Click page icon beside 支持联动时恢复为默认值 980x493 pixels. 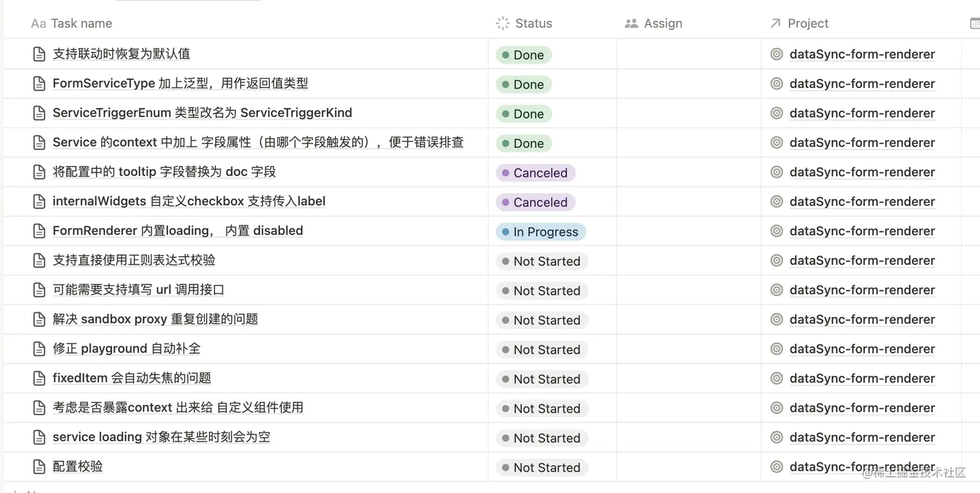pos(39,54)
